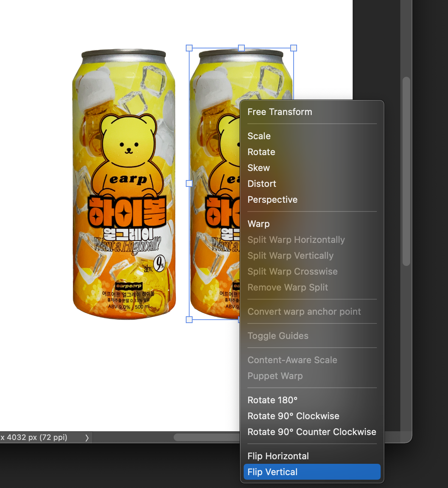The image size is (448, 488).
Task: Click the top-right transform handle
Action: pos(294,48)
